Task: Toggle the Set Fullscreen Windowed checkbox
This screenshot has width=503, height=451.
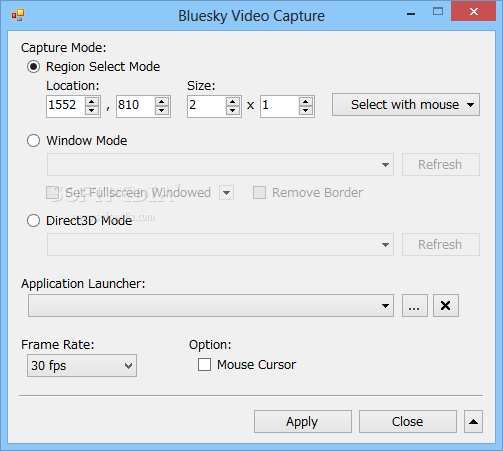Action: [x=53, y=193]
